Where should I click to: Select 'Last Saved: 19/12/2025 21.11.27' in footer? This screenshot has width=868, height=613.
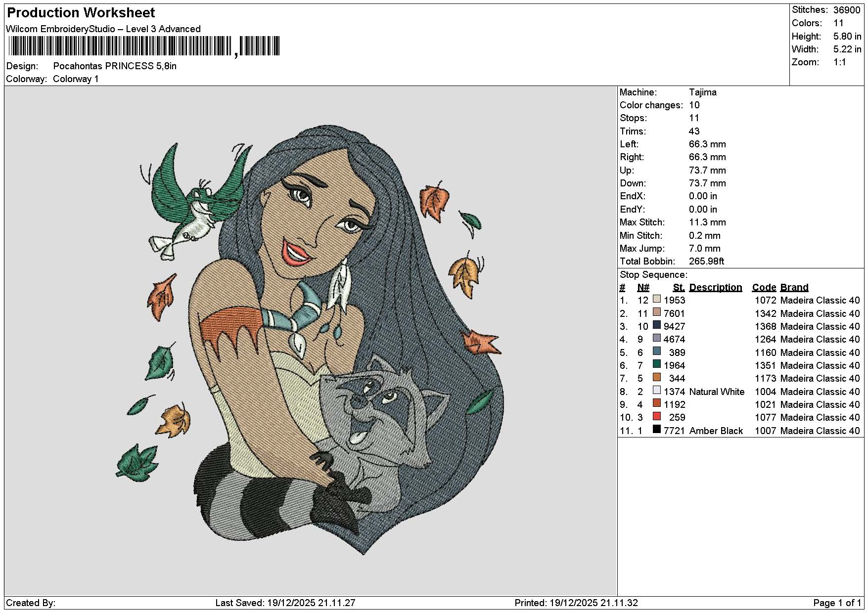click(285, 603)
